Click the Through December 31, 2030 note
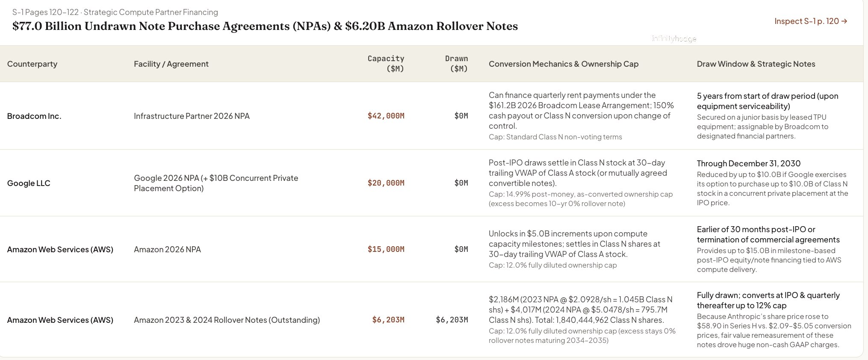Screen dimensions: 868x360 coord(749,163)
